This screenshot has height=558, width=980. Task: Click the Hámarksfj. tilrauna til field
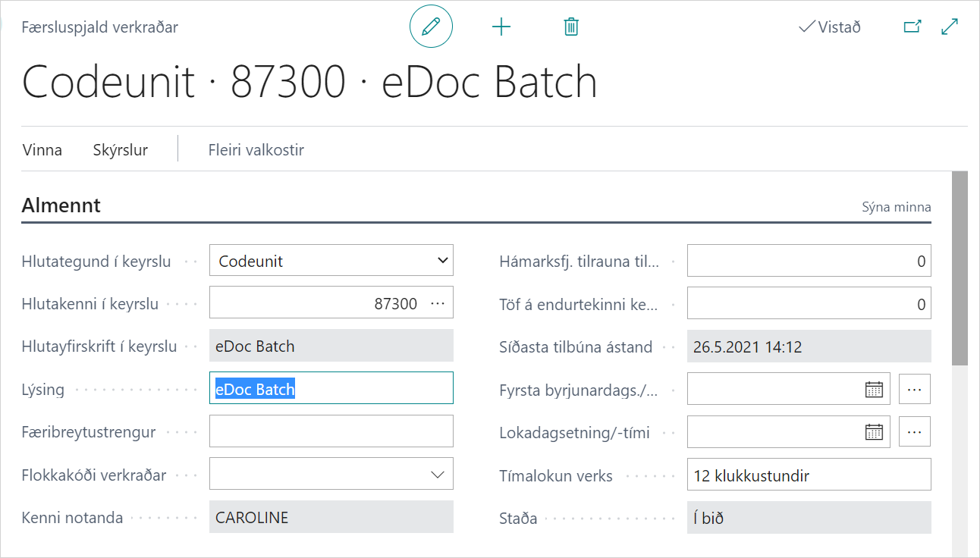coord(809,261)
